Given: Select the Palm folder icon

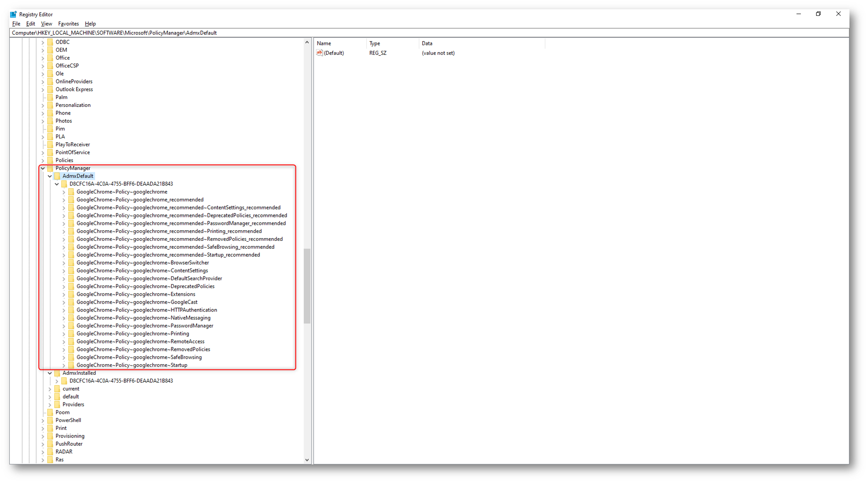Looking at the screenshot, I should pyautogui.click(x=50, y=97).
